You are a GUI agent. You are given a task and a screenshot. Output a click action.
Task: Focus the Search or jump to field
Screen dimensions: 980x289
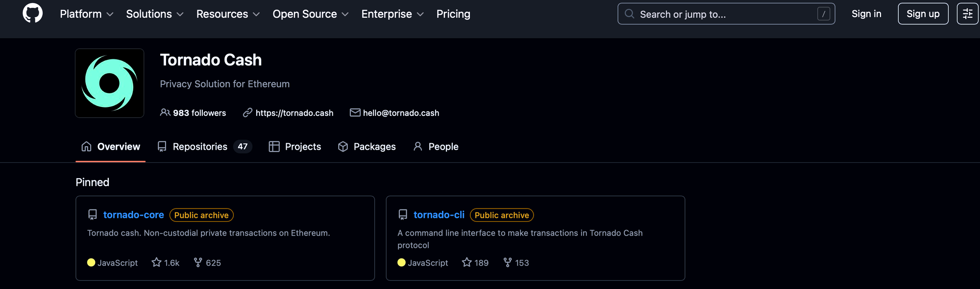[720, 14]
